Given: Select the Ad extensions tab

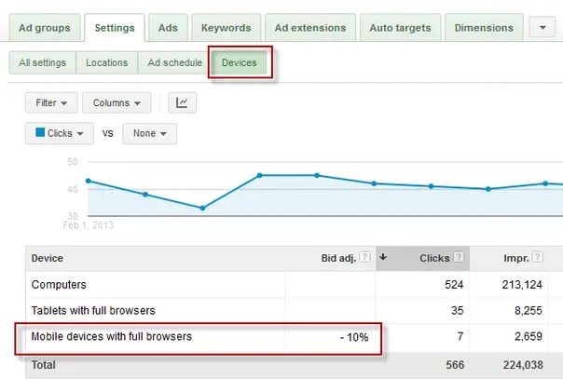Looking at the screenshot, I should coord(310,28).
